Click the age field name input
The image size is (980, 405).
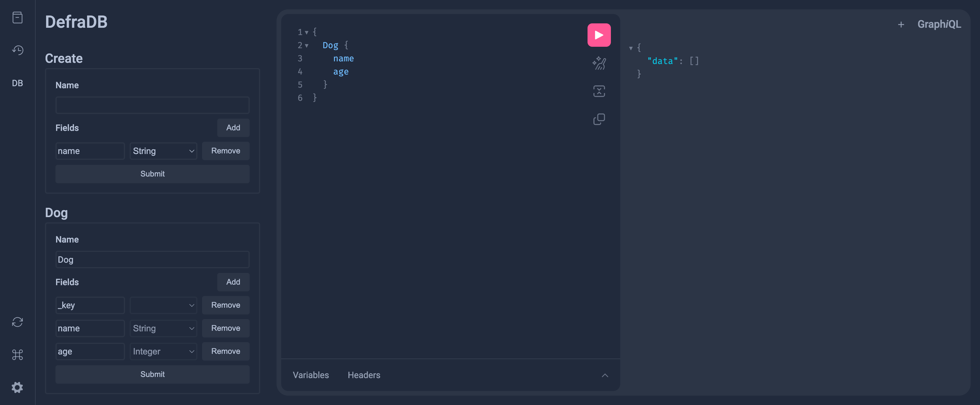pyautogui.click(x=90, y=352)
